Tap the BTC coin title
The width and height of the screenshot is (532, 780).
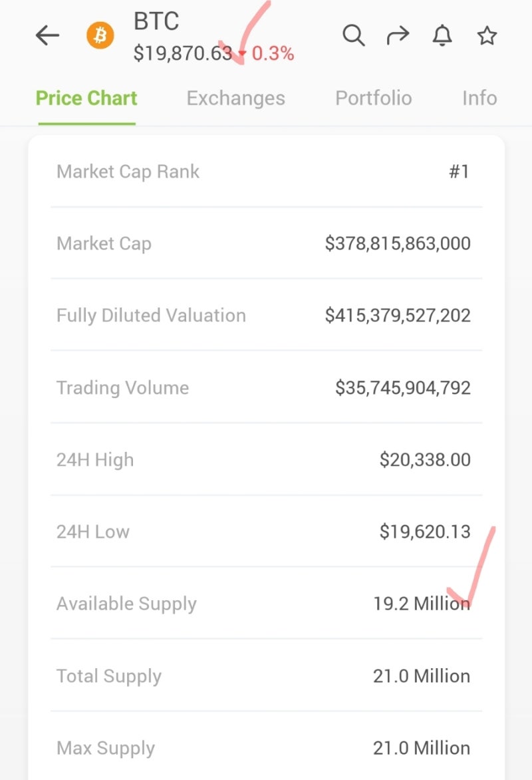coord(158,22)
